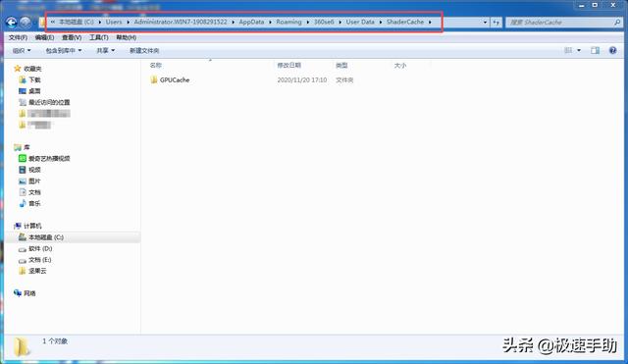Screen dimensions: 628x364
Task: Select the 库 libraries node
Action: 22,147
